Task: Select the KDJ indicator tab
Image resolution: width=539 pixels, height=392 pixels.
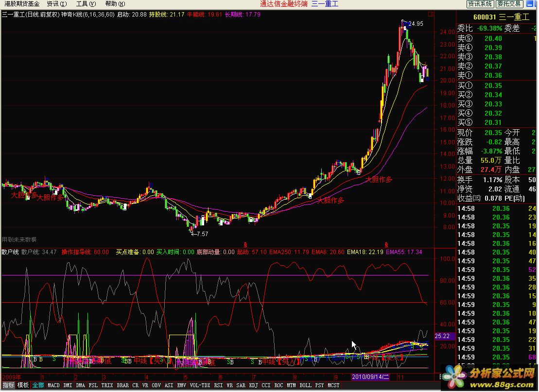Action: tap(253, 386)
